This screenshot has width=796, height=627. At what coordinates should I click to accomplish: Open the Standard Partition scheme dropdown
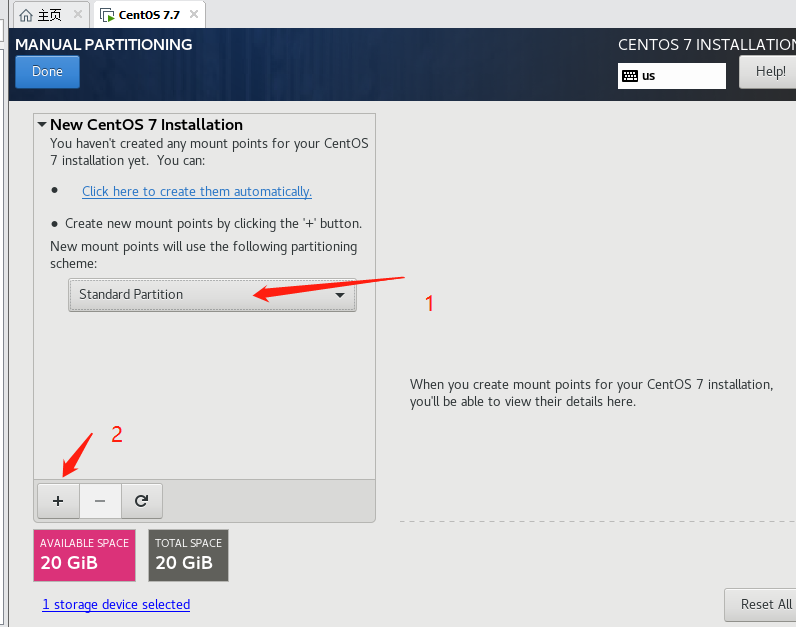[212, 294]
